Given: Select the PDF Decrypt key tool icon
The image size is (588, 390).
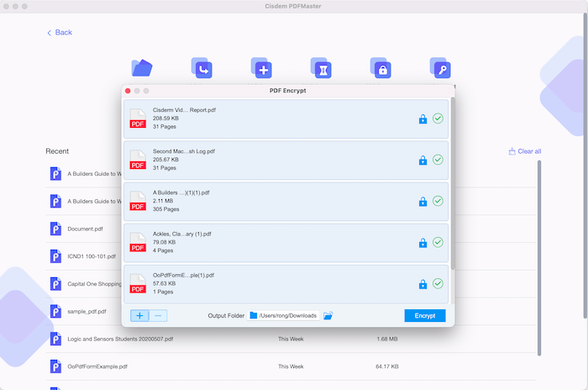Looking at the screenshot, I should pos(440,67).
